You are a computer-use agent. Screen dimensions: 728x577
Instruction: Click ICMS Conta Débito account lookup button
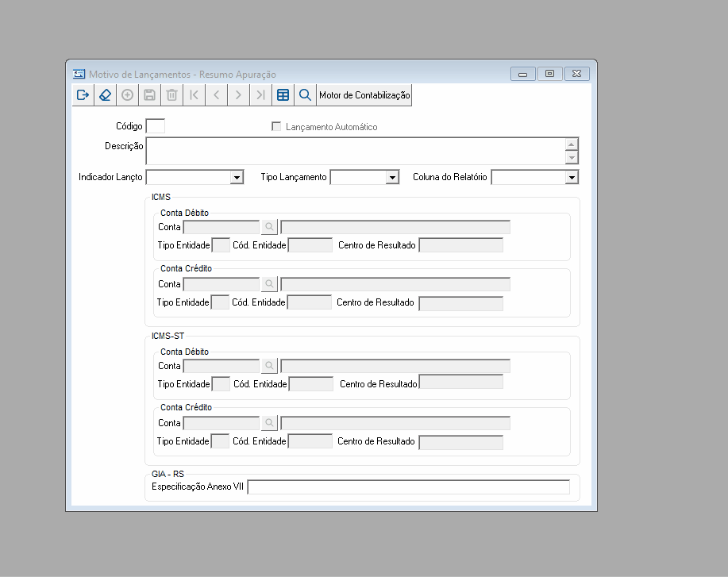click(269, 227)
